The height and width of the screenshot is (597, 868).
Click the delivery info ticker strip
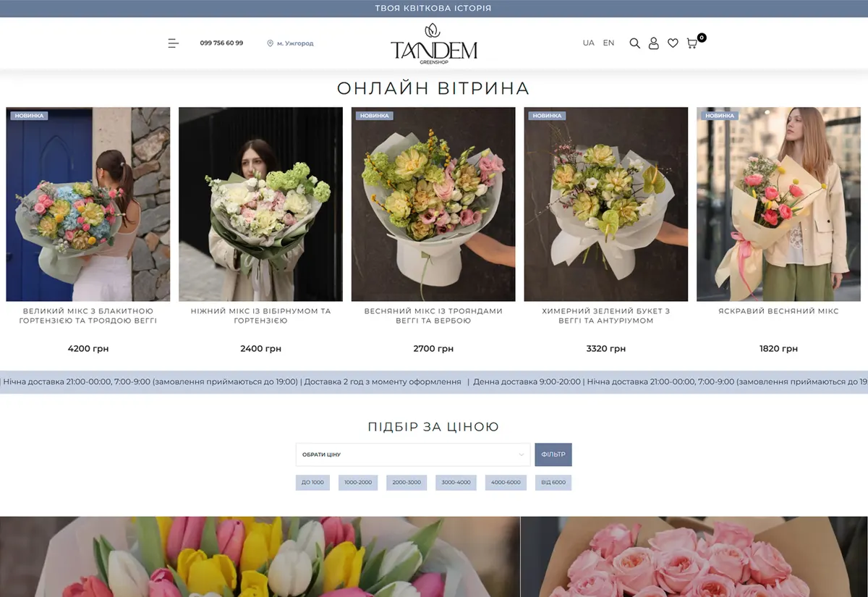pos(434,382)
